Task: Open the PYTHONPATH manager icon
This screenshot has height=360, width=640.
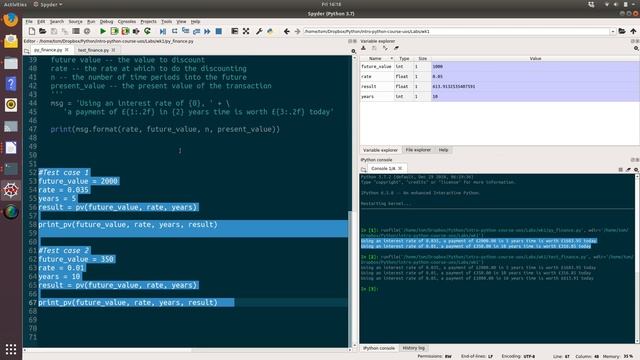Action: tap(270, 31)
